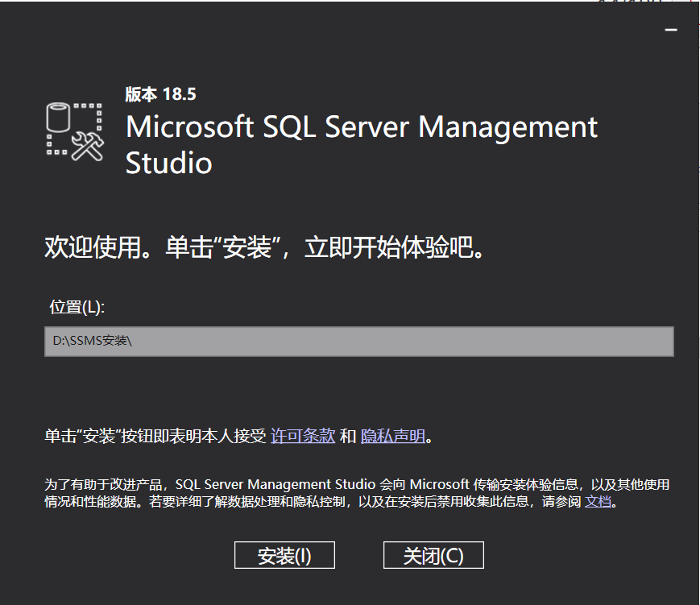Click the 安装(I) install button
This screenshot has width=700, height=605.
(x=284, y=555)
